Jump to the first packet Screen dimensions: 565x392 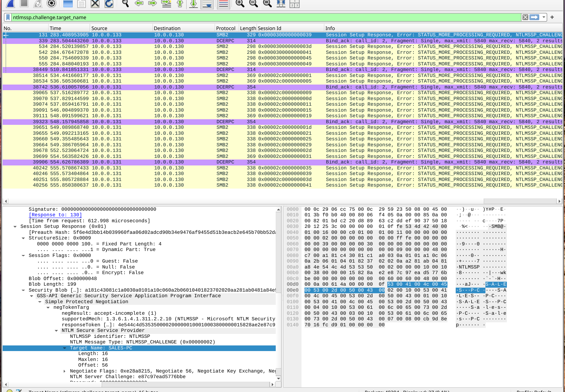tap(180, 4)
